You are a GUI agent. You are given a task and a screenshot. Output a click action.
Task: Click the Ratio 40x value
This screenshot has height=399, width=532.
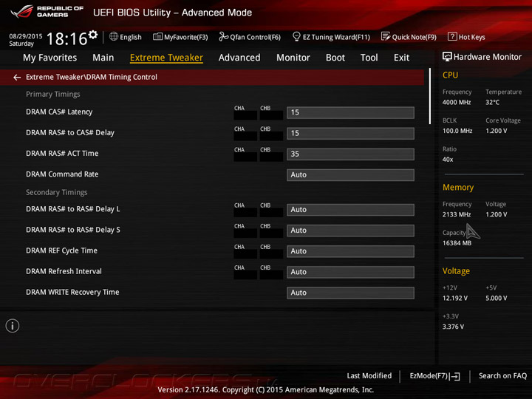pyautogui.click(x=448, y=159)
